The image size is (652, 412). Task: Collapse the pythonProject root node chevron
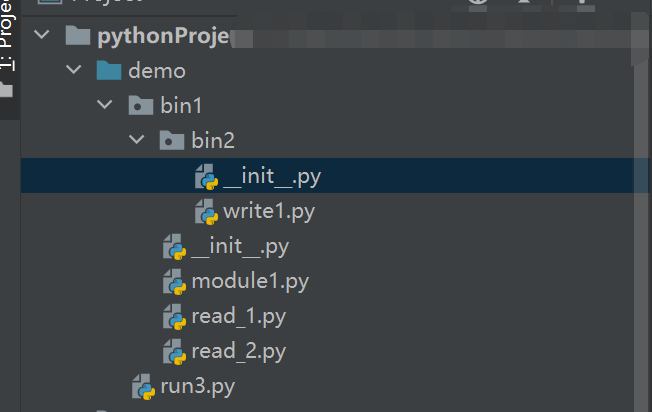click(41, 37)
